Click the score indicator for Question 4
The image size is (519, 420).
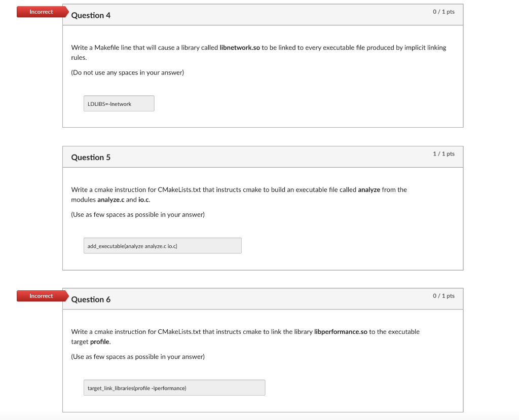(x=443, y=11)
